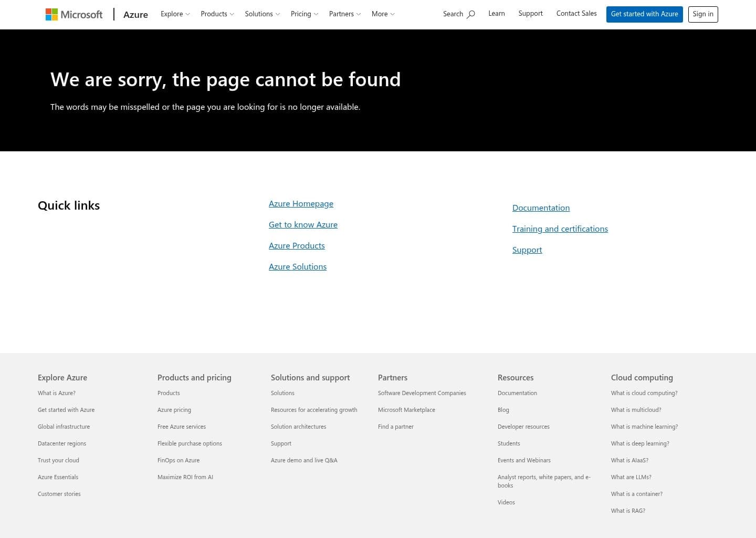Click Support link under Solutions and support
Image resolution: width=756 pixels, height=538 pixels.
click(x=281, y=443)
